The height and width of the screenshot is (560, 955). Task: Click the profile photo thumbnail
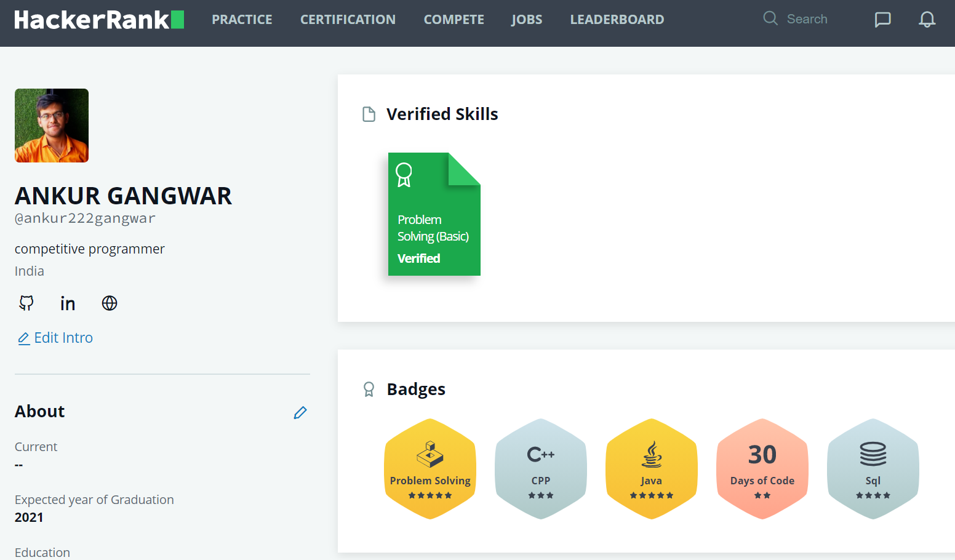tap(52, 126)
